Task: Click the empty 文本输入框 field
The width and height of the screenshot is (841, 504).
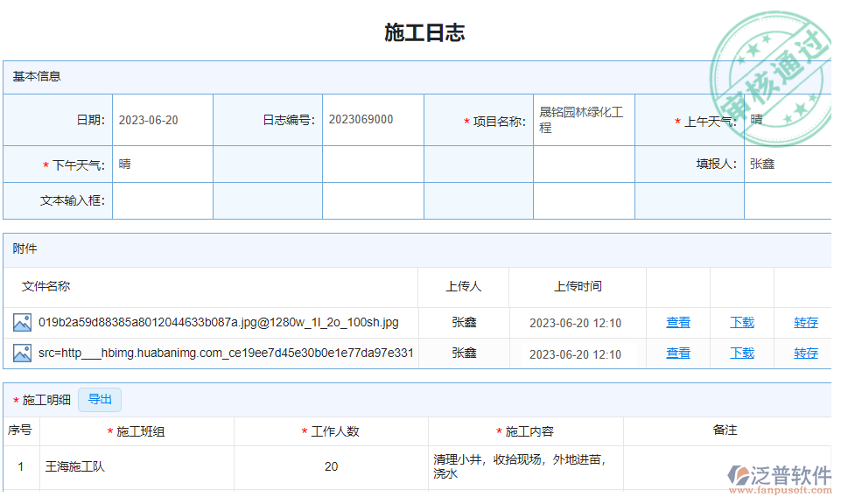Action: 162,201
